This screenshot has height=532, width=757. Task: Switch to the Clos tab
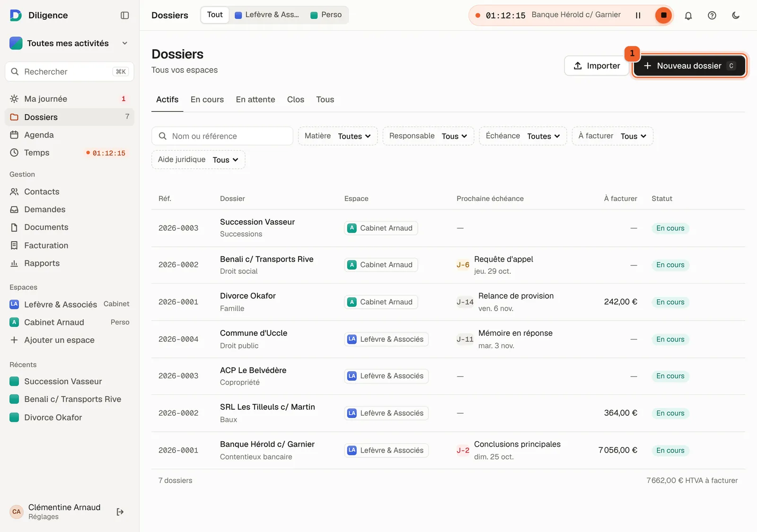pos(296,99)
